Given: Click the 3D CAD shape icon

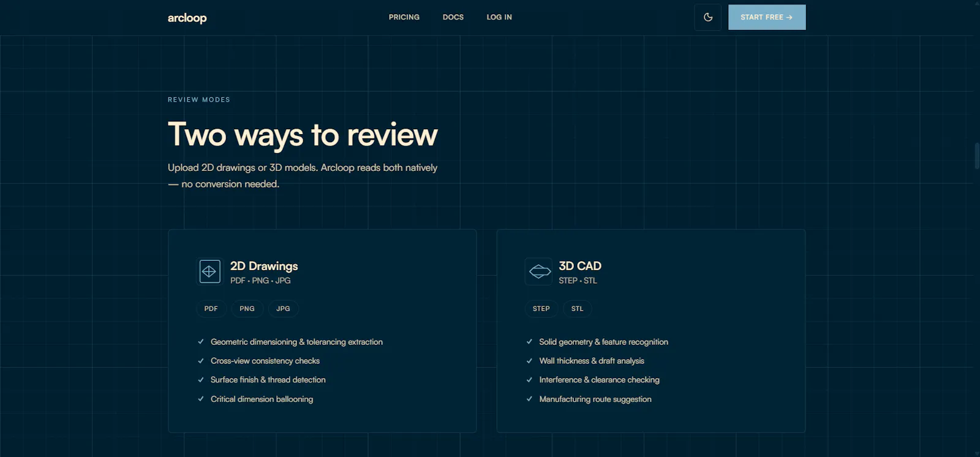Looking at the screenshot, I should tap(539, 271).
